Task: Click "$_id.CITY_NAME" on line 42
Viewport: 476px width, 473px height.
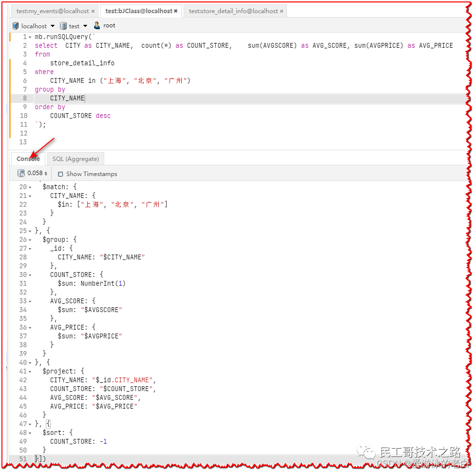Action: [x=122, y=380]
